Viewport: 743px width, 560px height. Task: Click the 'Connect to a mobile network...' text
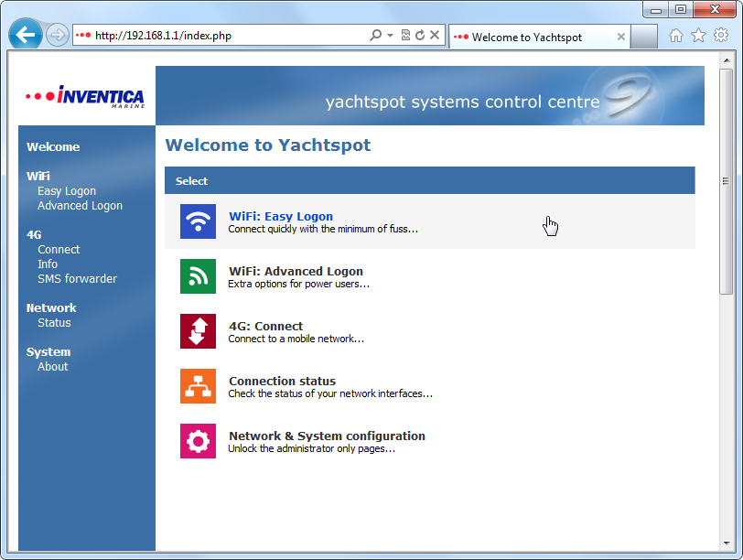[x=296, y=339]
